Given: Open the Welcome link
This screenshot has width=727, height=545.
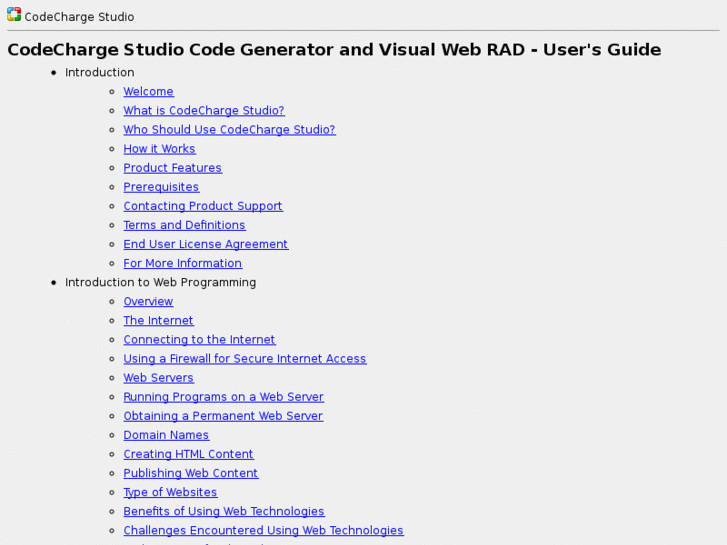Looking at the screenshot, I should (148, 92).
